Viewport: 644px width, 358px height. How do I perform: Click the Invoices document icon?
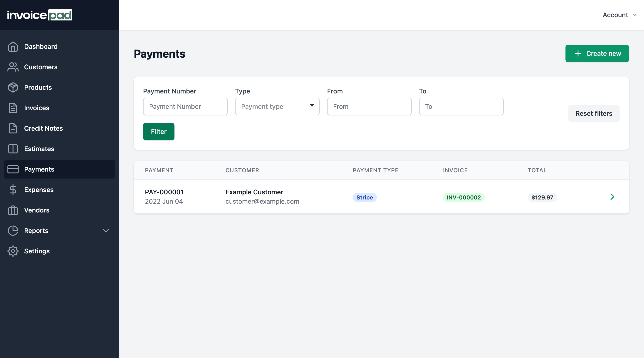pos(13,108)
